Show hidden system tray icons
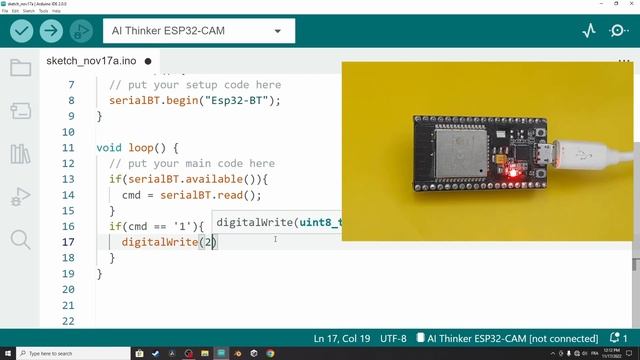Viewport: 640px width, 360px height. tap(553, 353)
